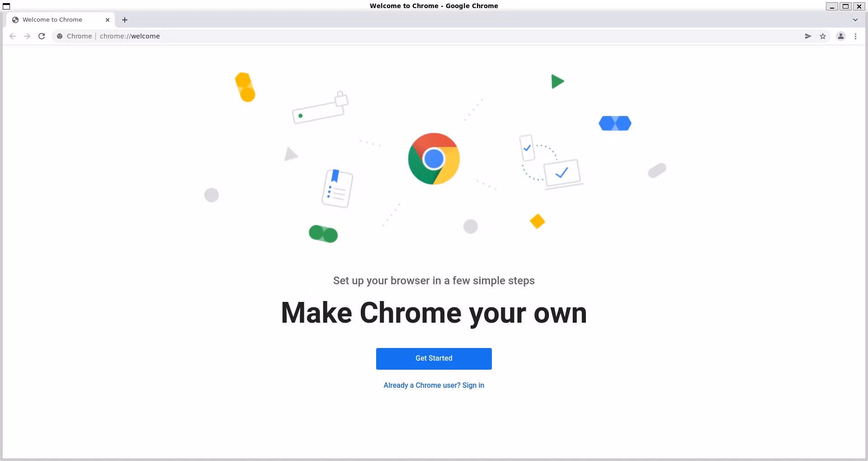Image resolution: width=868 pixels, height=461 pixels.
Task: View site information via Chrome chip icon
Action: [x=60, y=36]
